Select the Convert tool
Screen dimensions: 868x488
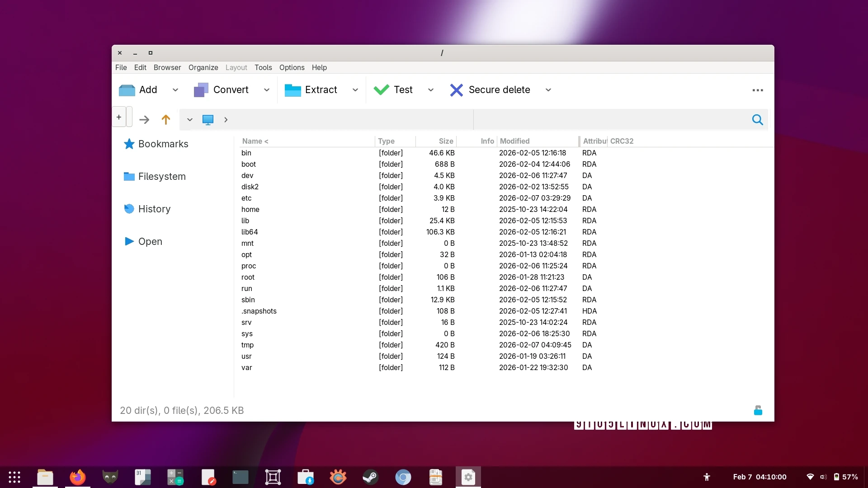[231, 89]
